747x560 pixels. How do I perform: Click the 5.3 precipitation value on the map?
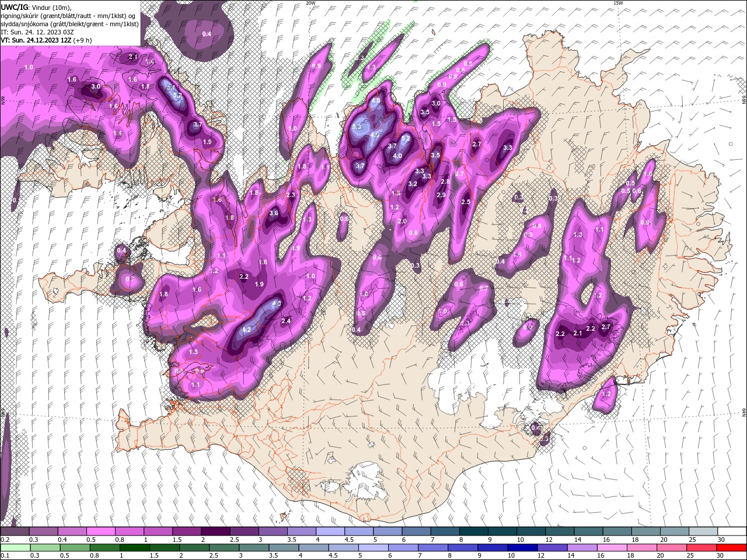tap(358, 127)
